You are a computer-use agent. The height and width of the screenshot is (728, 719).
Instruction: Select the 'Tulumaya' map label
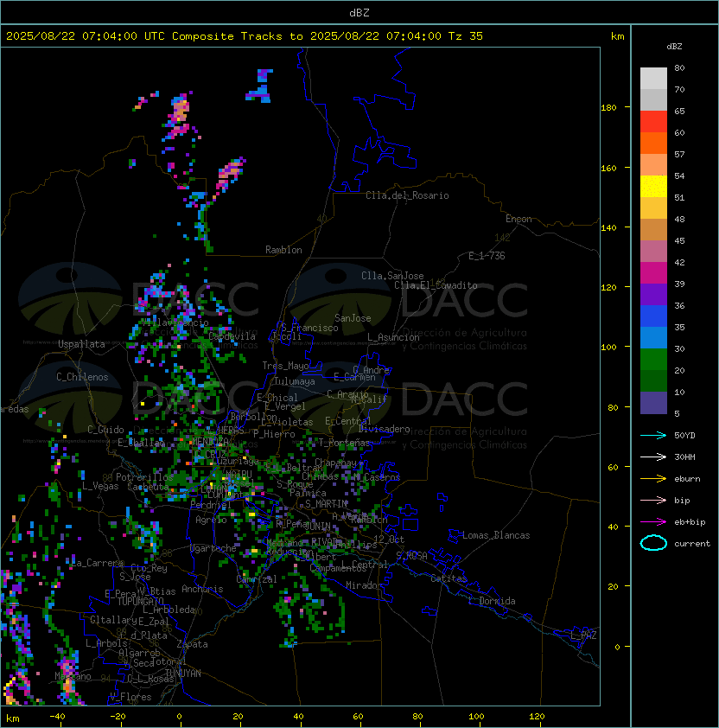coord(295,381)
